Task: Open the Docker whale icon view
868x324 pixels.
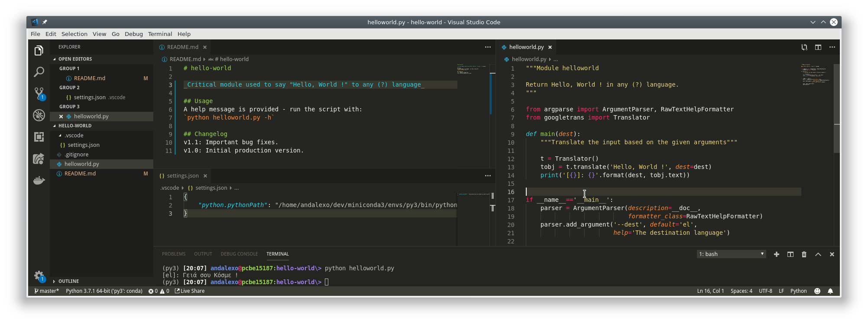Action: (x=39, y=180)
